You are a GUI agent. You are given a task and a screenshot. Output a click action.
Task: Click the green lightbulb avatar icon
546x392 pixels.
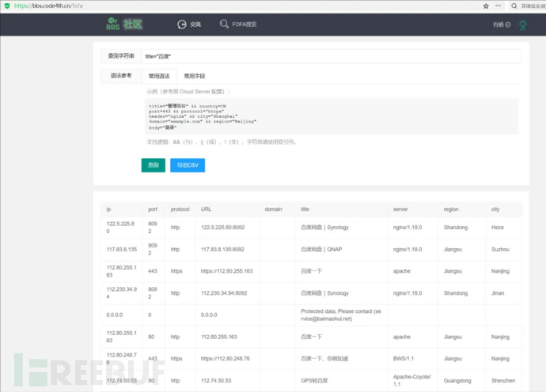(x=522, y=24)
